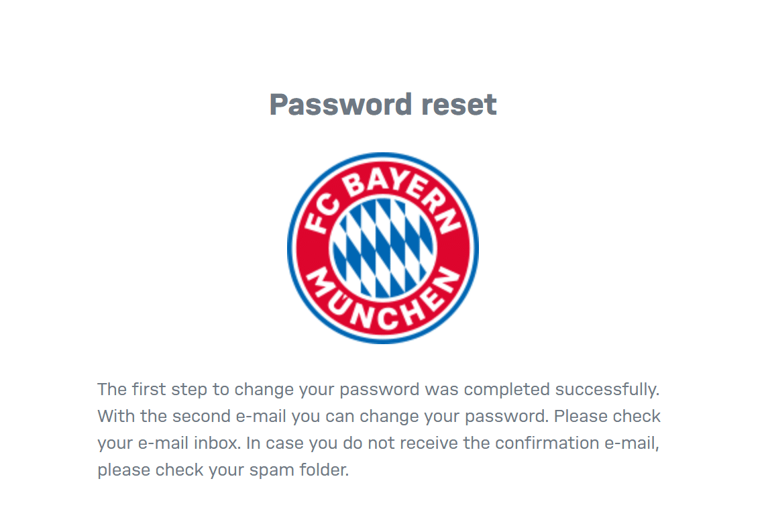Viewport: 766px width, 532px height.
Task: Click the FC Bayern München logo
Action: [382, 248]
